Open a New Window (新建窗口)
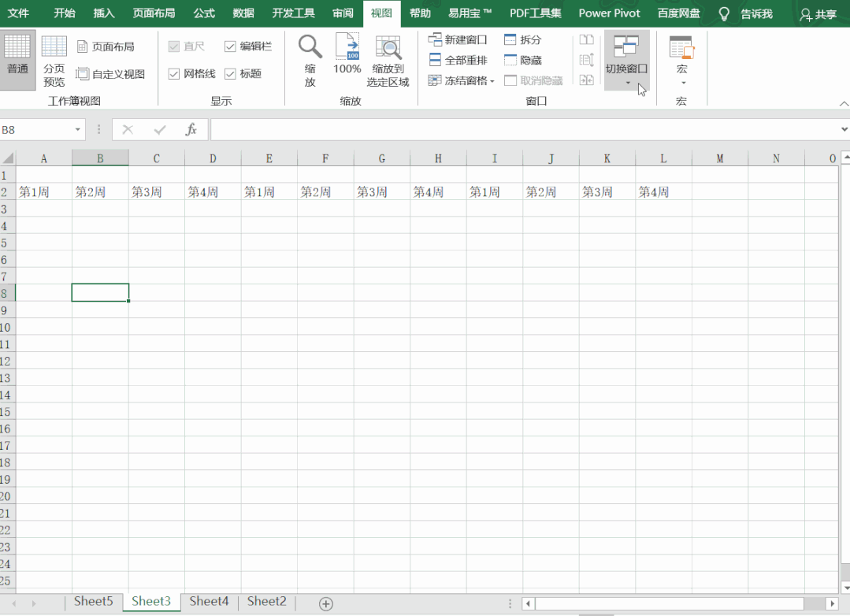This screenshot has height=616, width=850. pos(458,39)
